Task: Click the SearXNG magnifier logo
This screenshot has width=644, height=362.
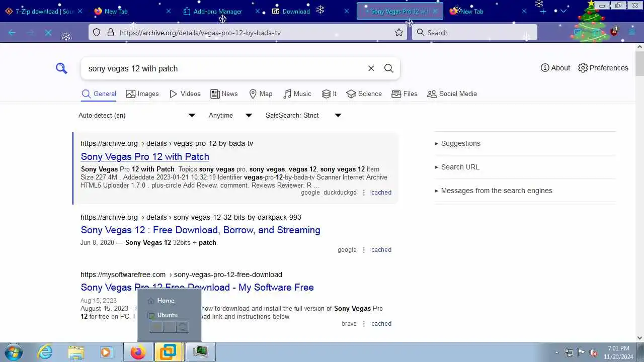Action: pos(61,68)
